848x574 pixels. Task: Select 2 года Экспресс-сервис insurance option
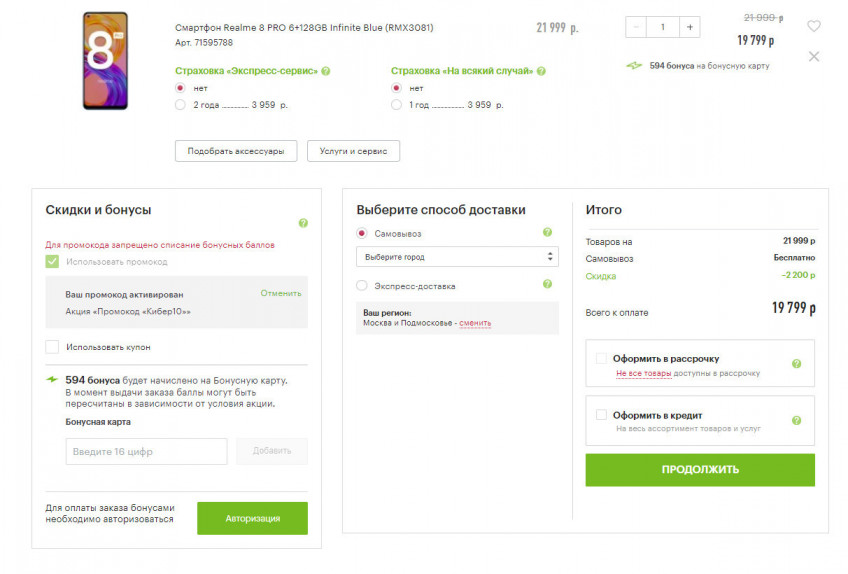click(180, 104)
